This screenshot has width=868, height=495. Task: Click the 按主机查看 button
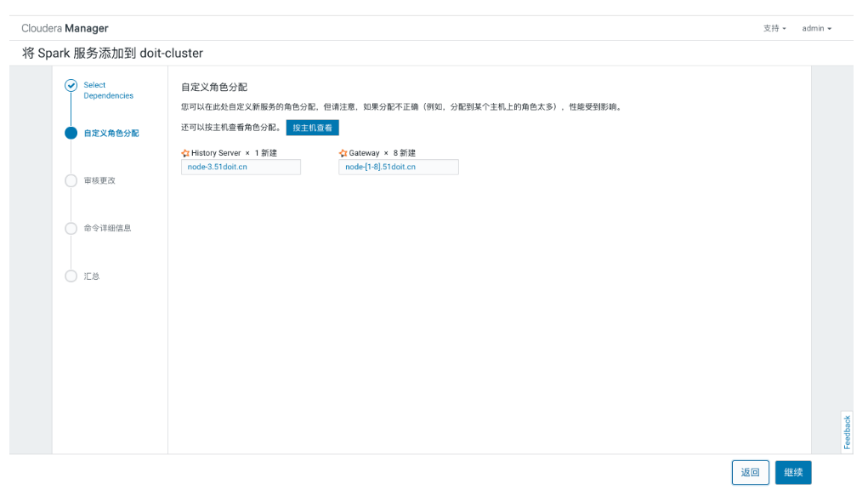point(312,128)
